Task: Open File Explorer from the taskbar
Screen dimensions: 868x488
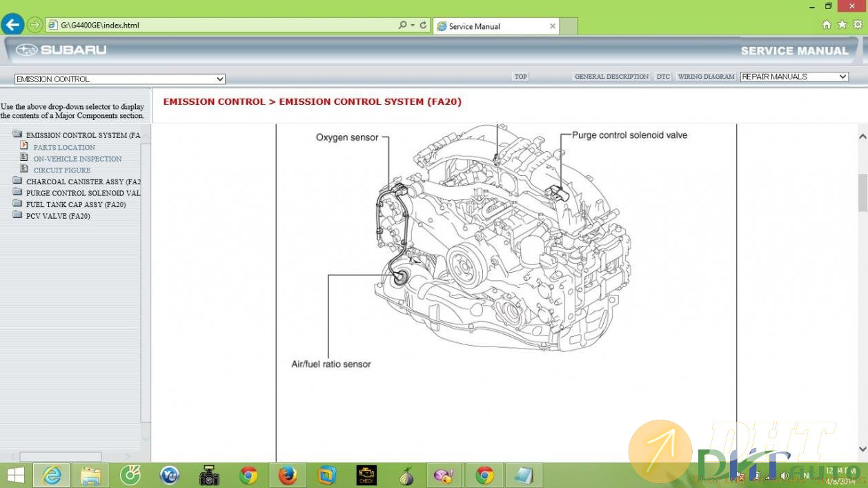Action: coord(91,476)
